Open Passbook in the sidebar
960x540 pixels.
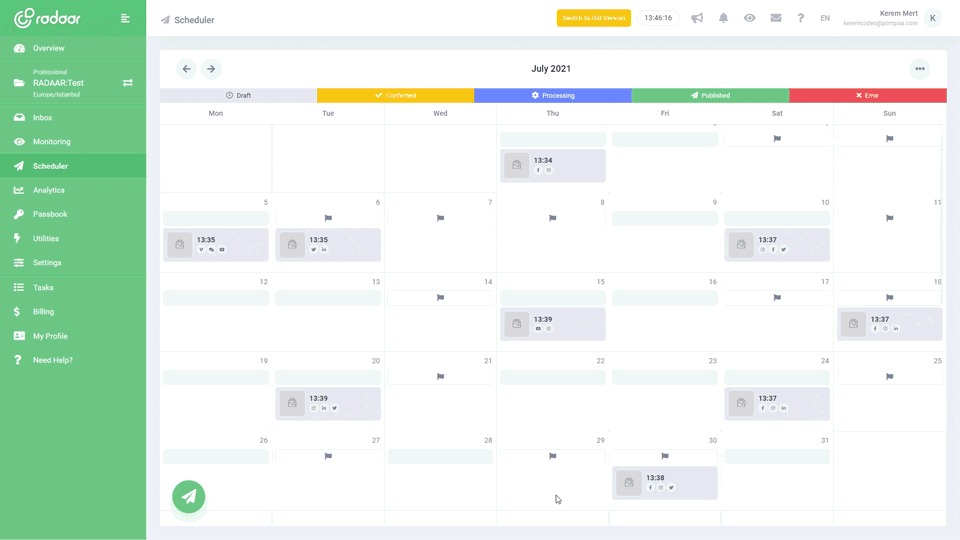(x=50, y=214)
